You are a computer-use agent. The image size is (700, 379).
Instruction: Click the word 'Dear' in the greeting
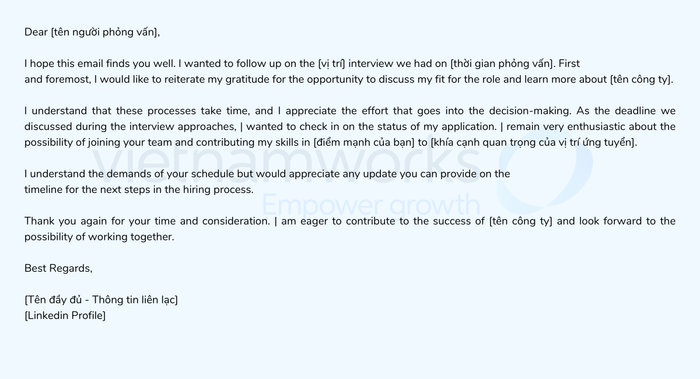click(36, 32)
